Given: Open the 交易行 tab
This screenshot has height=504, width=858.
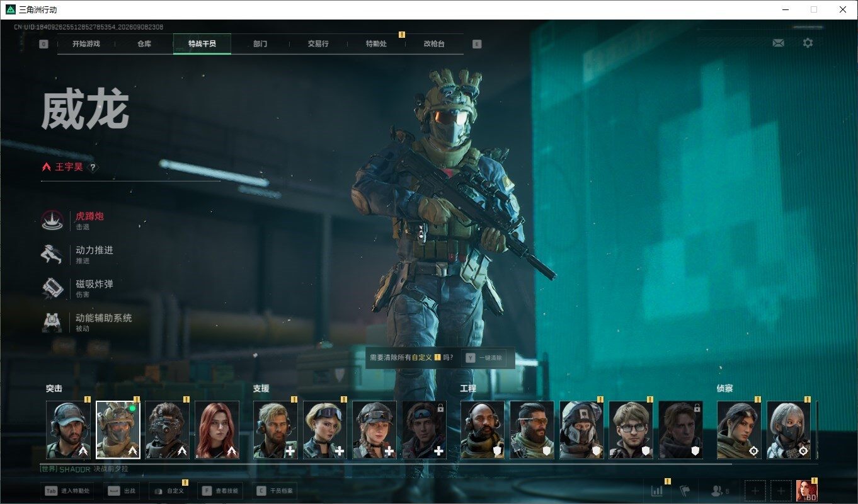Looking at the screenshot, I should tap(318, 44).
